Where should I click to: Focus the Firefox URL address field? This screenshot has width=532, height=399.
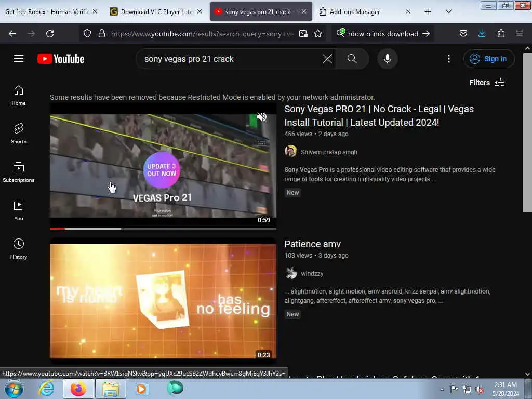[202, 34]
